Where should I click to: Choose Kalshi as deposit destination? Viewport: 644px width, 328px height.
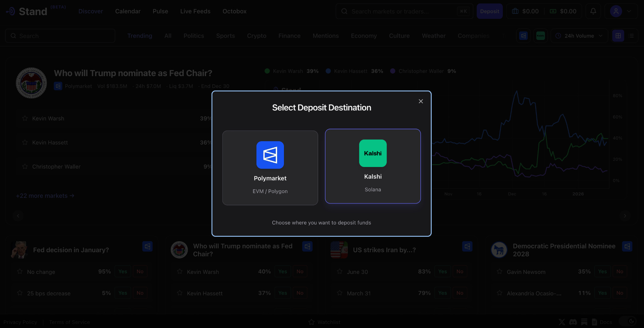[373, 166]
